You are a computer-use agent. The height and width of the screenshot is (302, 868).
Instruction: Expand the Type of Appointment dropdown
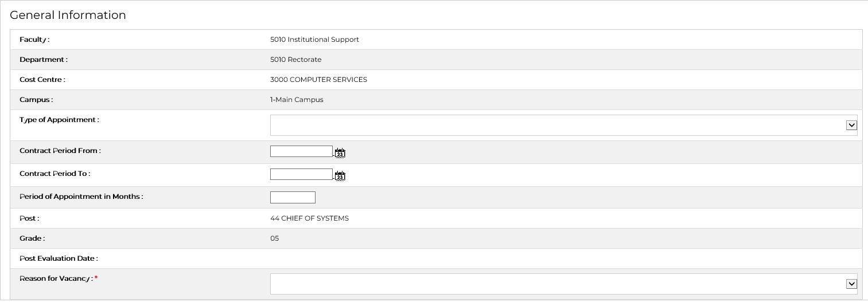point(851,125)
